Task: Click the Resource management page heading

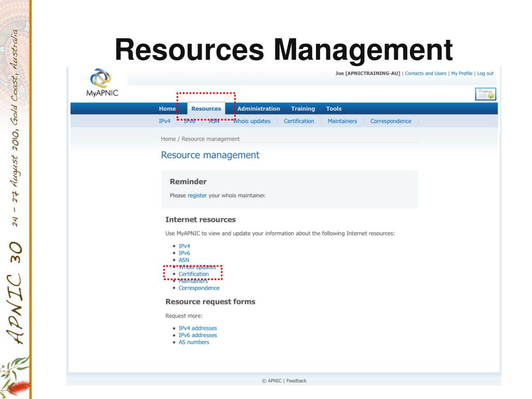Action: 210,155
